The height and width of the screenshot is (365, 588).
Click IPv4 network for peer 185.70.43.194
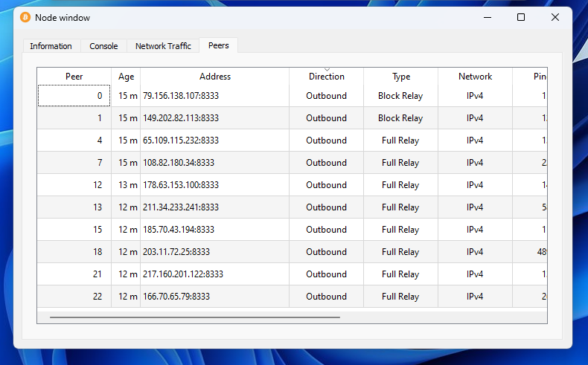(x=475, y=230)
